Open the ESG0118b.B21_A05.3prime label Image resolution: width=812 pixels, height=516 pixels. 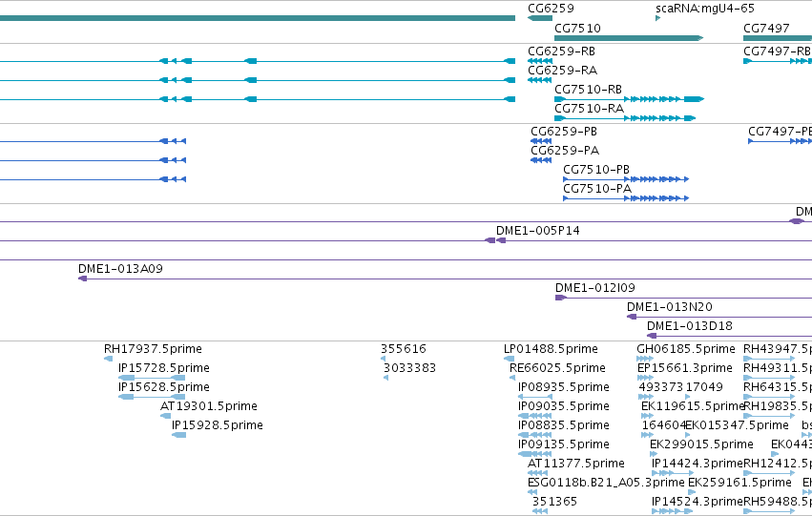[x=606, y=483]
